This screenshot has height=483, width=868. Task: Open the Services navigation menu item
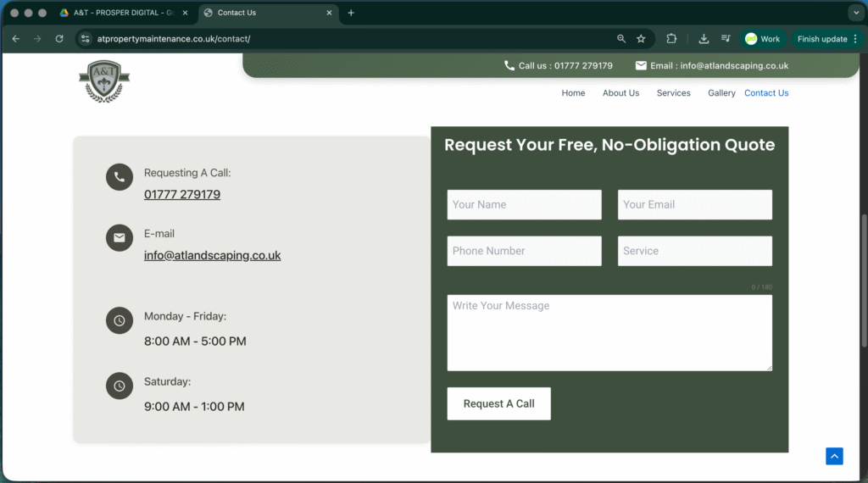coord(673,93)
